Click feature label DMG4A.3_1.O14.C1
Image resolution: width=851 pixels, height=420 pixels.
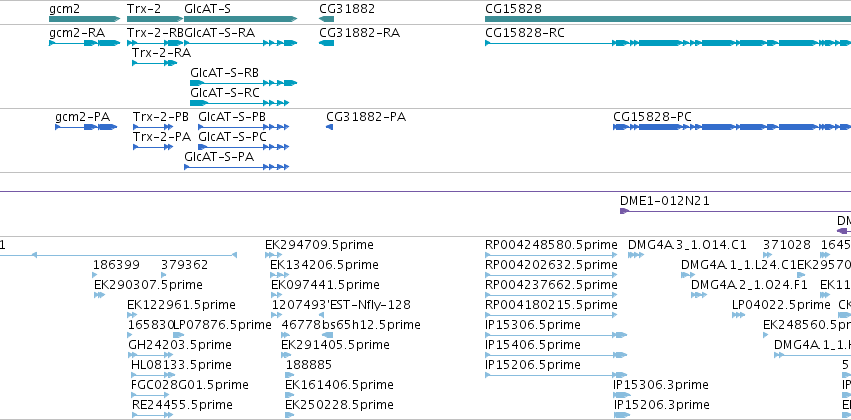[x=687, y=245]
